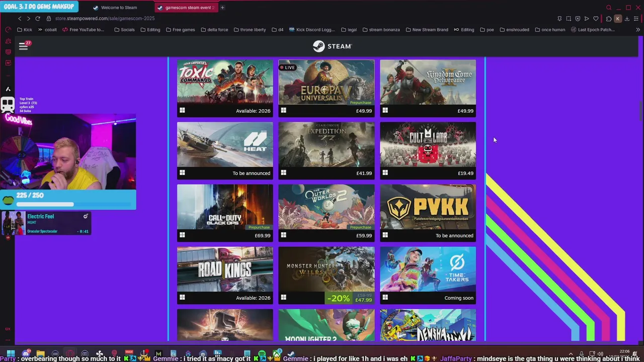This screenshot has width=644, height=362.
Task: Open the throne liberty bookmarks folder
Action: click(x=250, y=30)
